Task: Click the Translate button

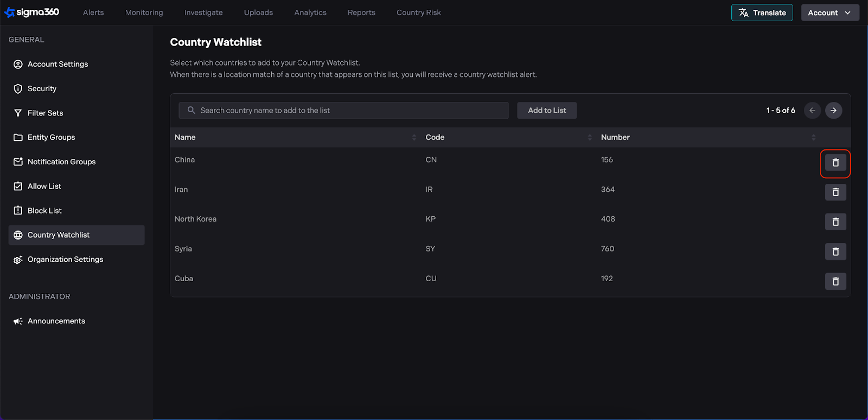Action: (762, 13)
